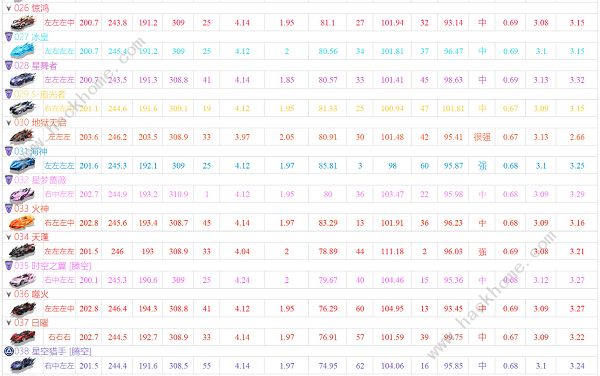Click the shield badge beside 027 冰皇
This screenshot has width=600, height=376.
point(9,37)
